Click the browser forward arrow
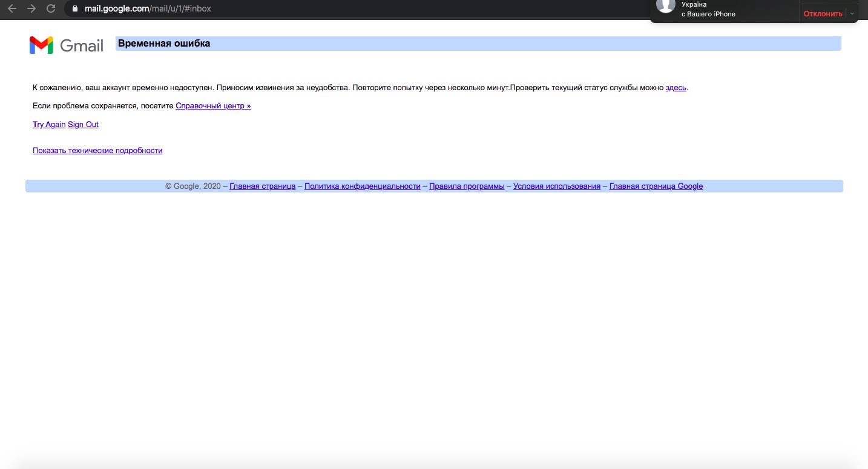 pyautogui.click(x=31, y=8)
